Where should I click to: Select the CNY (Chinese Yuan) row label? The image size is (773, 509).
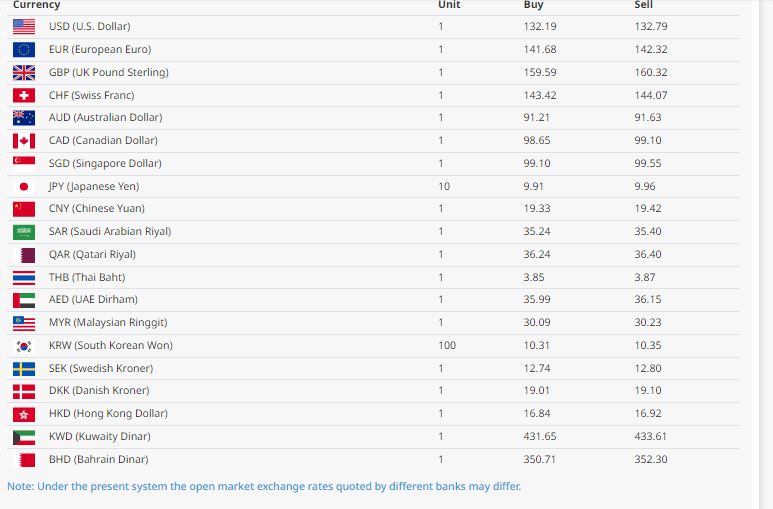(96, 208)
